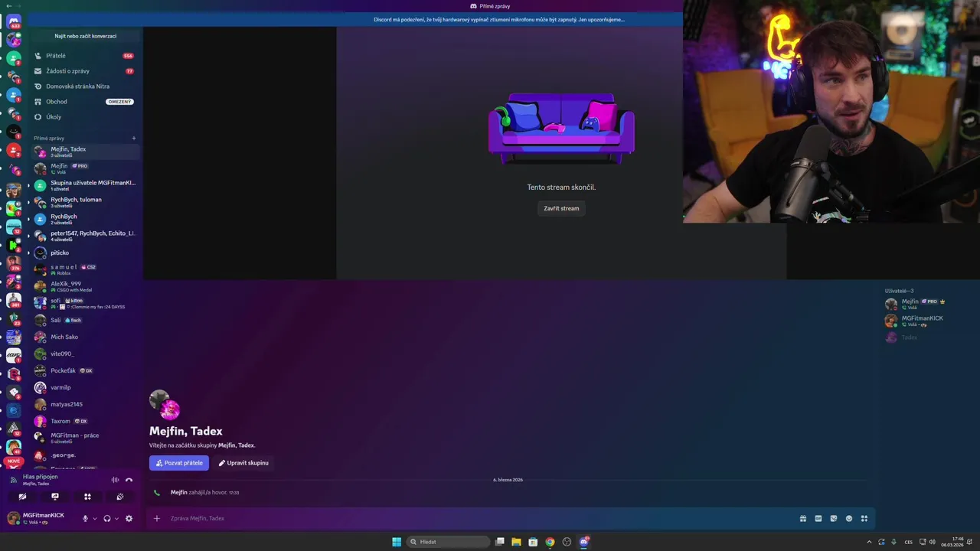980x551 pixels.
Task: Open CES keyboard language switcher
Action: point(908,542)
